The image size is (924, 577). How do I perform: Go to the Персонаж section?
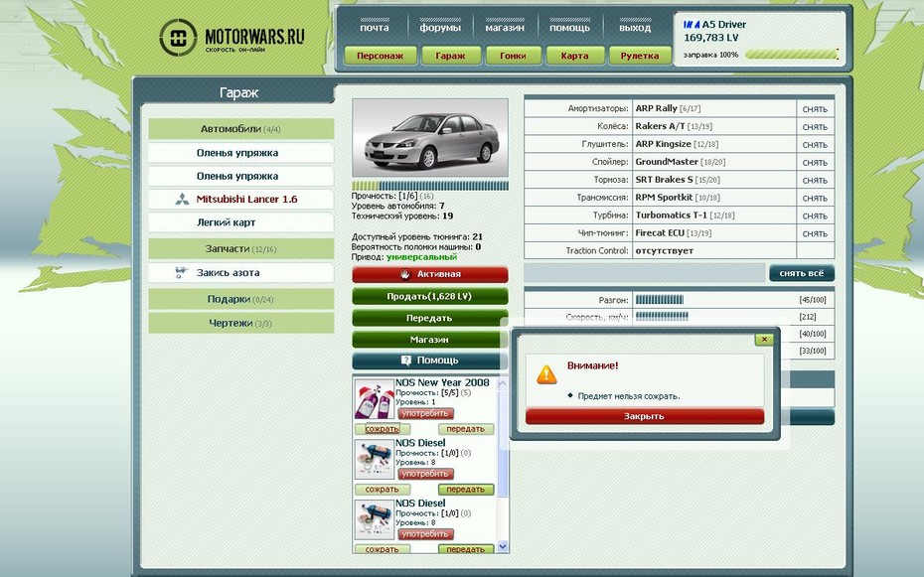pos(381,56)
